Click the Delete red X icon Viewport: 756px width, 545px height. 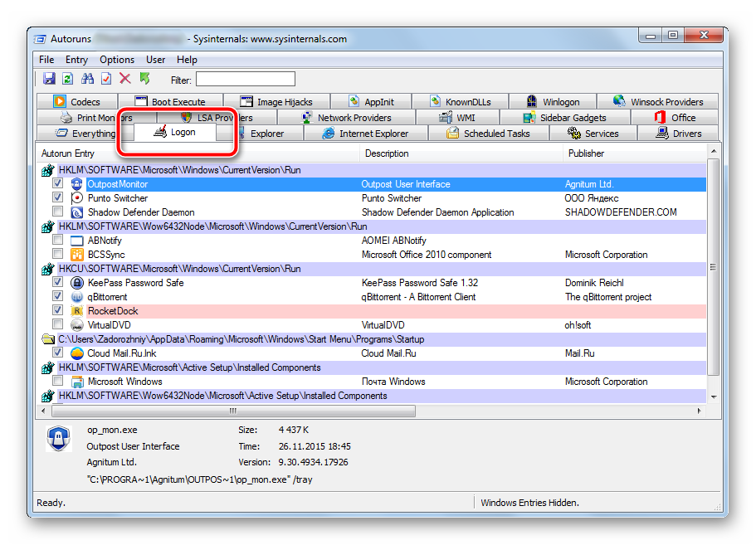125,79
